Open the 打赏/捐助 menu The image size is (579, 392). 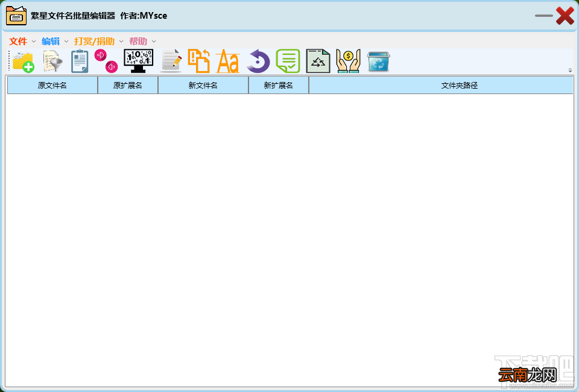click(x=94, y=42)
